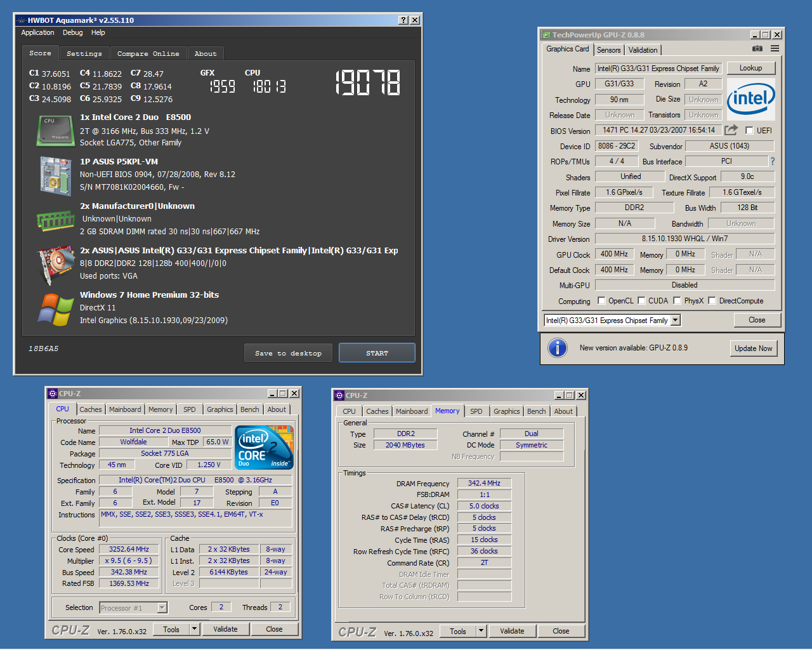
Task: Click the left CPU-Z title bar icon
Action: tap(53, 394)
